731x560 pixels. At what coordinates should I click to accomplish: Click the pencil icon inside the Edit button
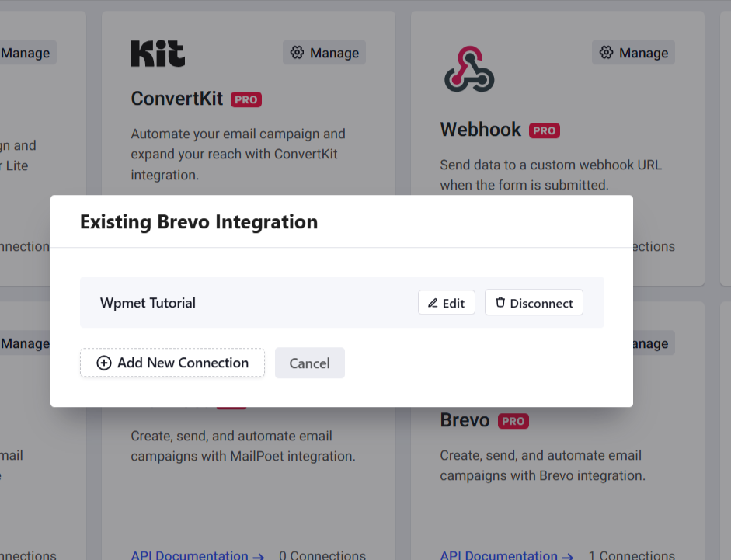pyautogui.click(x=433, y=302)
